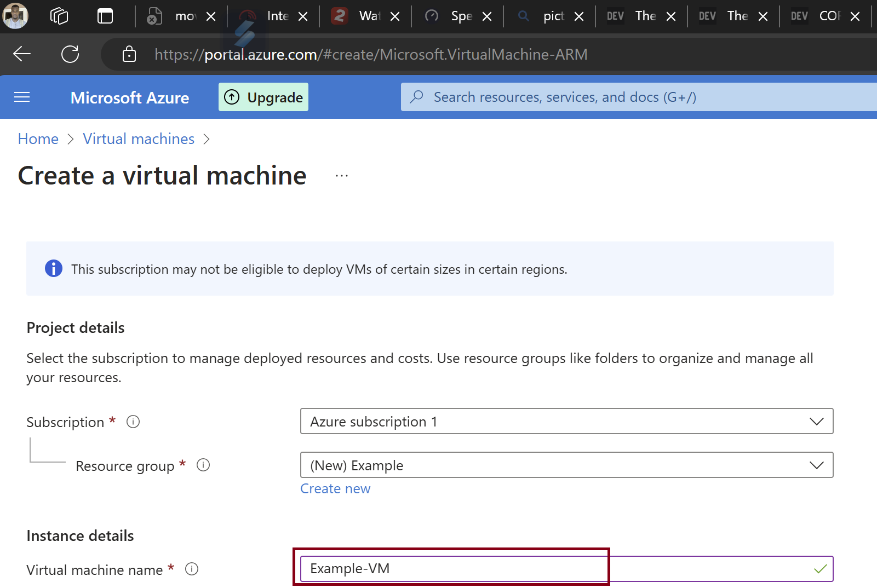The width and height of the screenshot is (877, 588).
Task: Expand the Resource group dropdown
Action: pos(566,465)
